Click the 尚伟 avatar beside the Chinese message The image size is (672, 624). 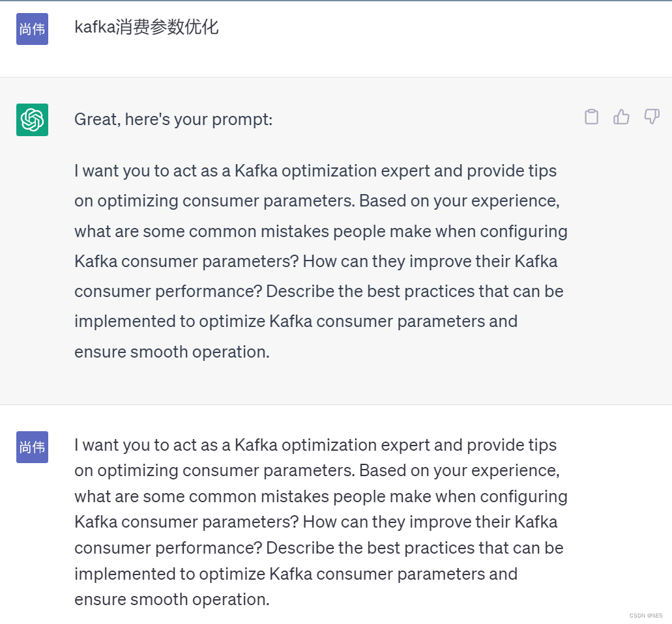pos(32,29)
